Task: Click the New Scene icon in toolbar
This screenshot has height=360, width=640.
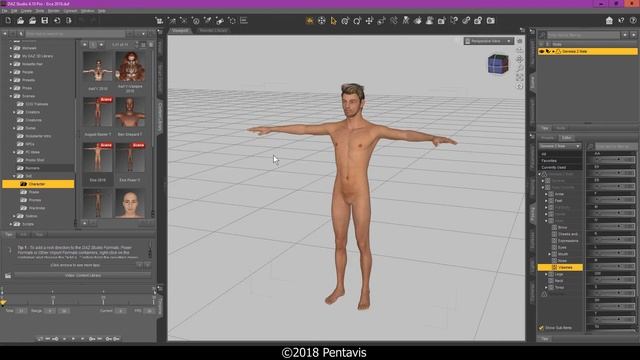Action: coord(8,20)
